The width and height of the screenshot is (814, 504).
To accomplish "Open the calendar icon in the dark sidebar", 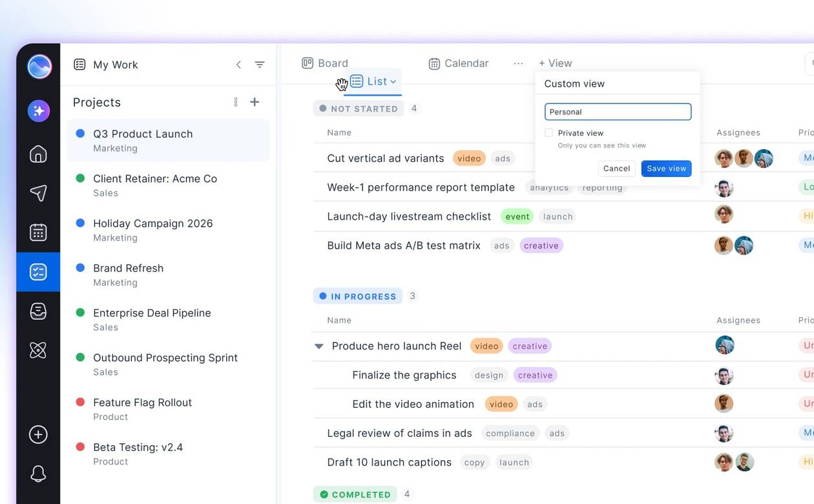I will (x=38, y=232).
